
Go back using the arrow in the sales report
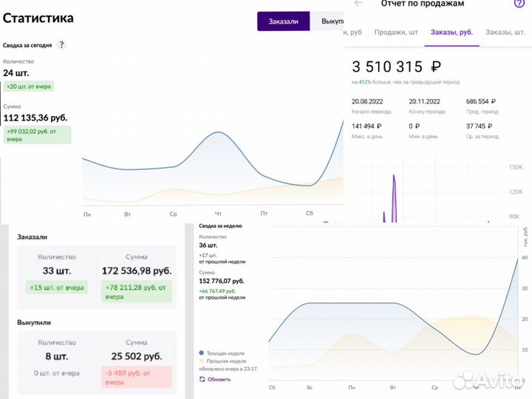358,4
